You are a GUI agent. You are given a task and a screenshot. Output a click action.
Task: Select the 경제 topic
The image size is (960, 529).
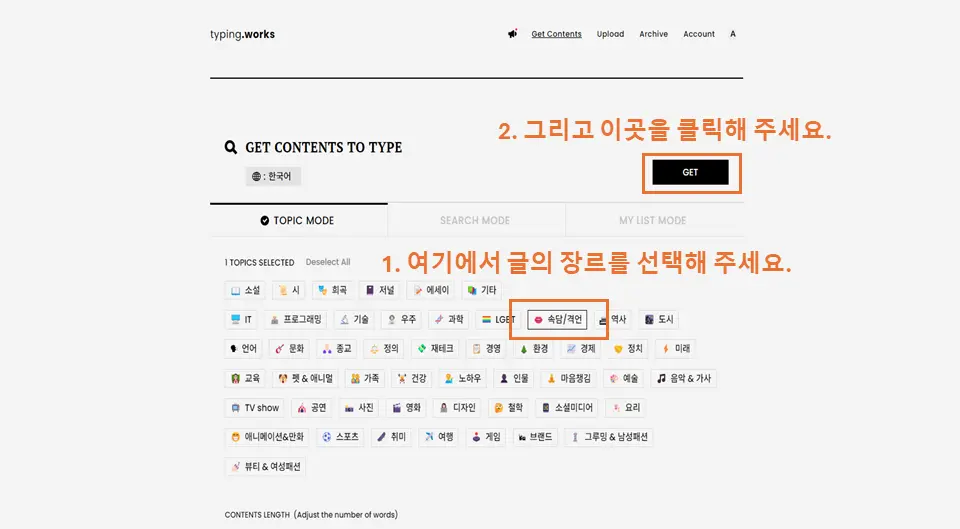(x=581, y=349)
